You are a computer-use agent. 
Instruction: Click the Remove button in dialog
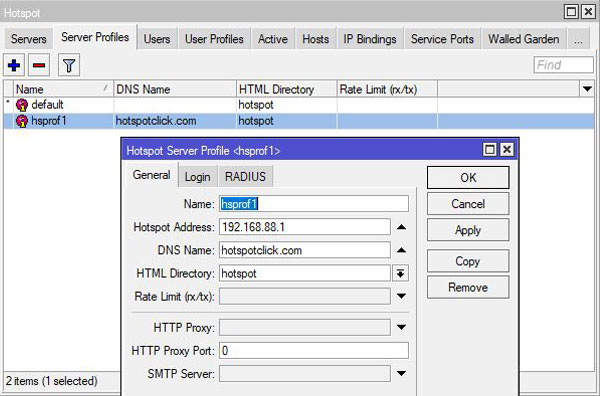[468, 287]
